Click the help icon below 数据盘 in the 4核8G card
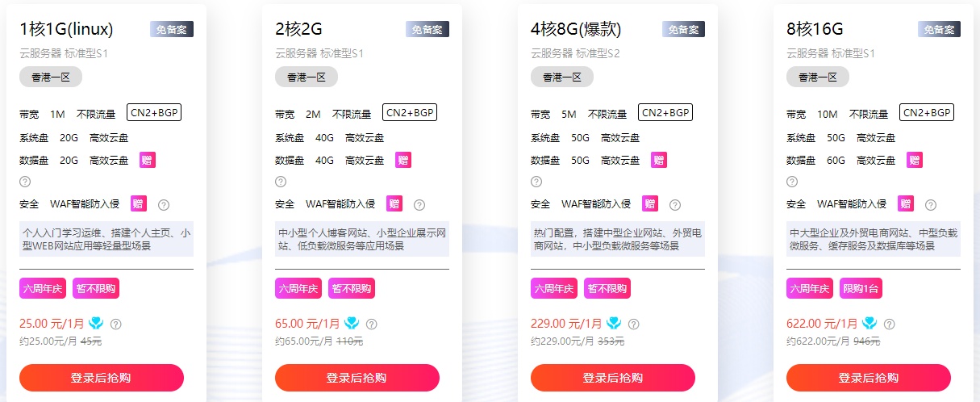 (x=536, y=182)
